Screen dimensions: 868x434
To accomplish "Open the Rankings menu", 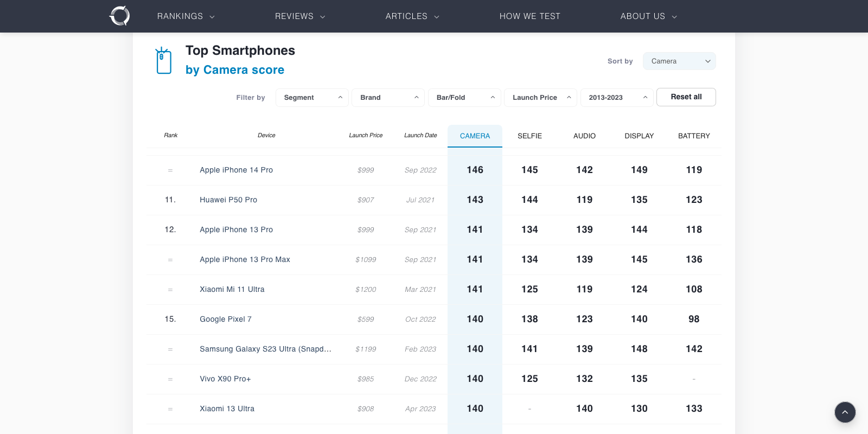I will click(x=186, y=16).
